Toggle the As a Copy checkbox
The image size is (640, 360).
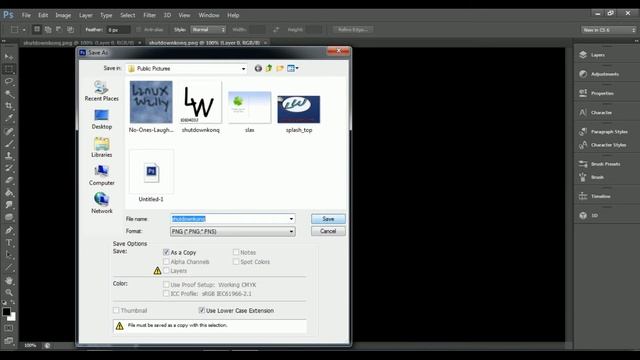166,252
